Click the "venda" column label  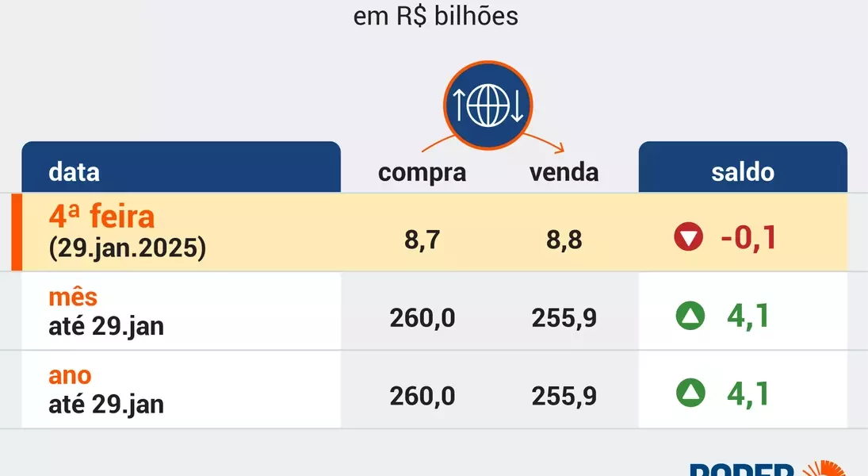click(564, 172)
